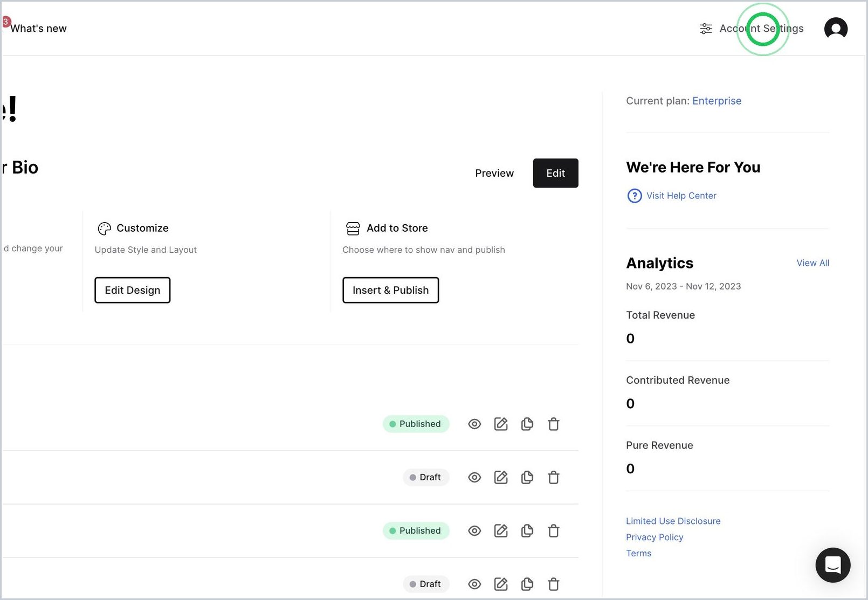Click Insert & Publish button

coord(390,291)
